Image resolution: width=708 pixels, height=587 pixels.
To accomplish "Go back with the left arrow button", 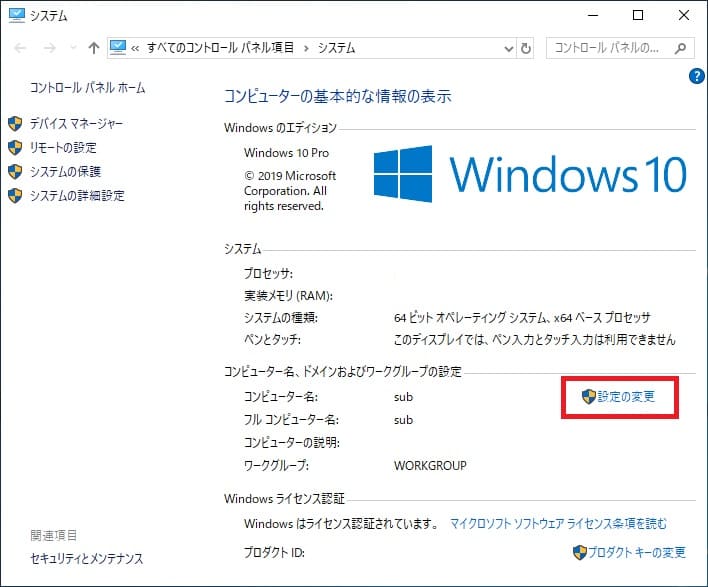I will (x=20, y=48).
